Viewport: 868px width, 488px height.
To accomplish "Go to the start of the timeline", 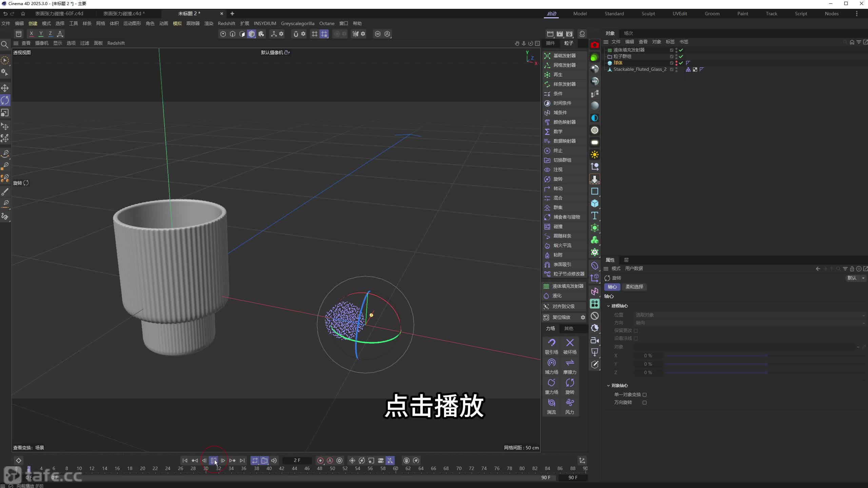I will (x=185, y=461).
